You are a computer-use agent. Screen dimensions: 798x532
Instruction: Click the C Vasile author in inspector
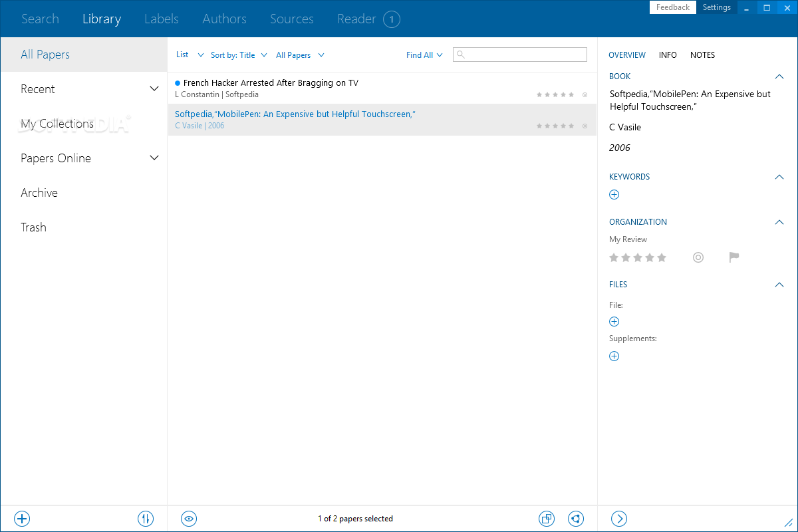pos(625,127)
